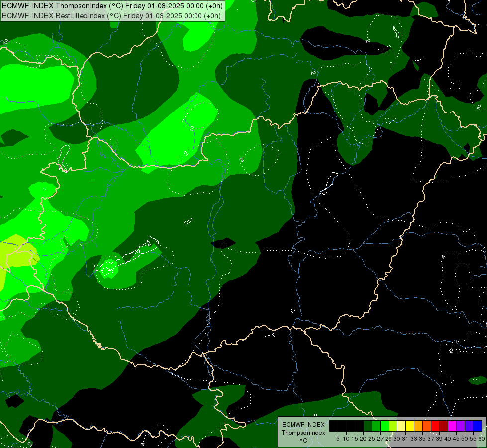Viewport: 487px width, 448px height.
Task: Click the ECMWF-INDEX label in the legend
Action: point(303,425)
